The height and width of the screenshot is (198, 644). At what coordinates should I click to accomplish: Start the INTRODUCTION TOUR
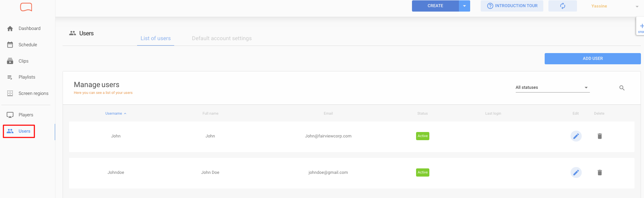coord(512,6)
